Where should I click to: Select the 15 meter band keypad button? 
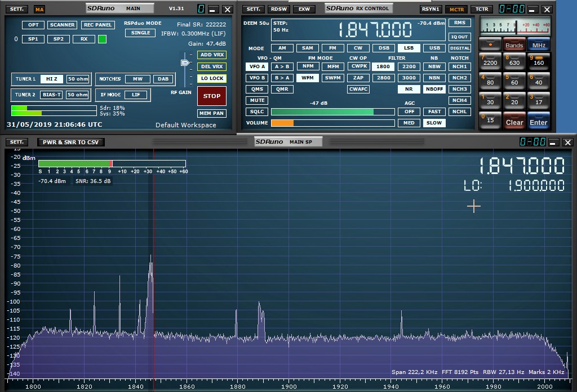point(490,121)
